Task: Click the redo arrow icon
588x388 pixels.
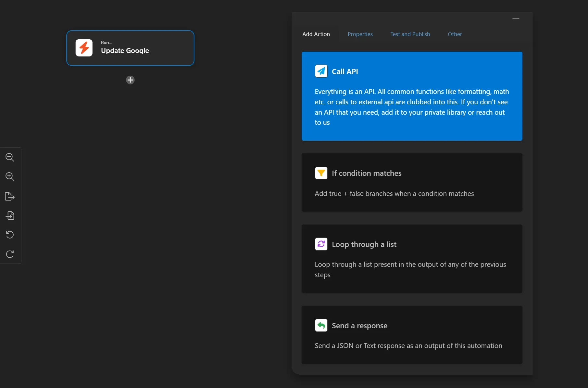Action: coord(10,254)
